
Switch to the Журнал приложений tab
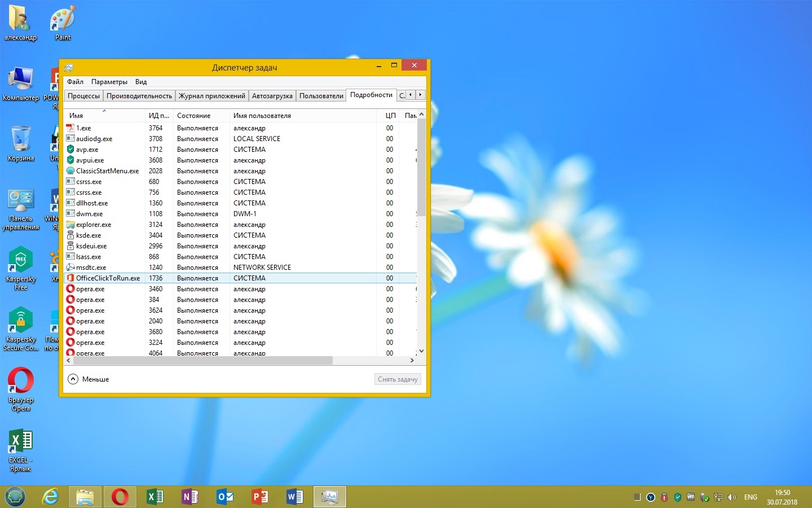pos(212,96)
